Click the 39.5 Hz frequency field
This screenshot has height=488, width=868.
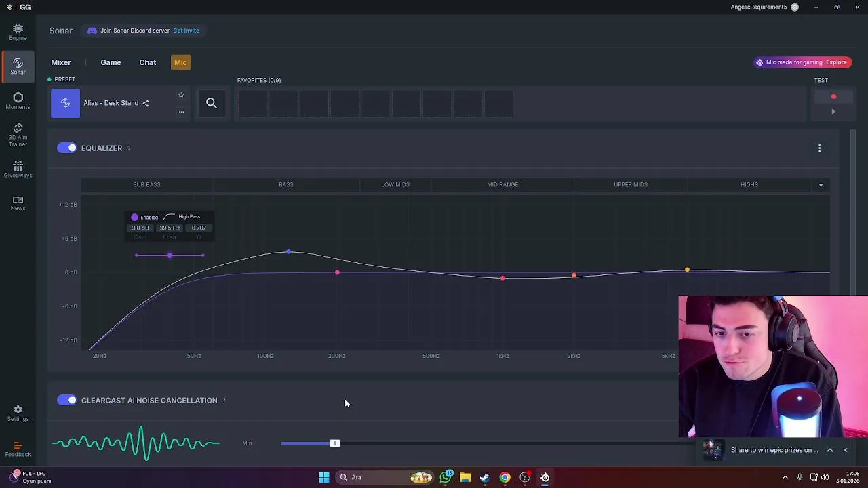pos(170,228)
